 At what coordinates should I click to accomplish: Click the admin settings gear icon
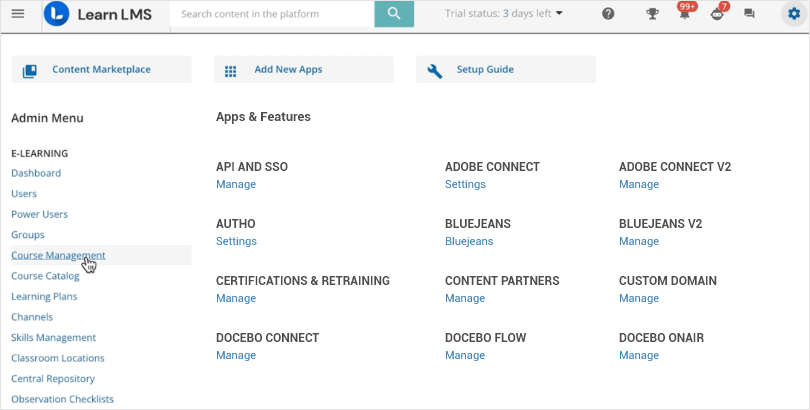pos(794,14)
